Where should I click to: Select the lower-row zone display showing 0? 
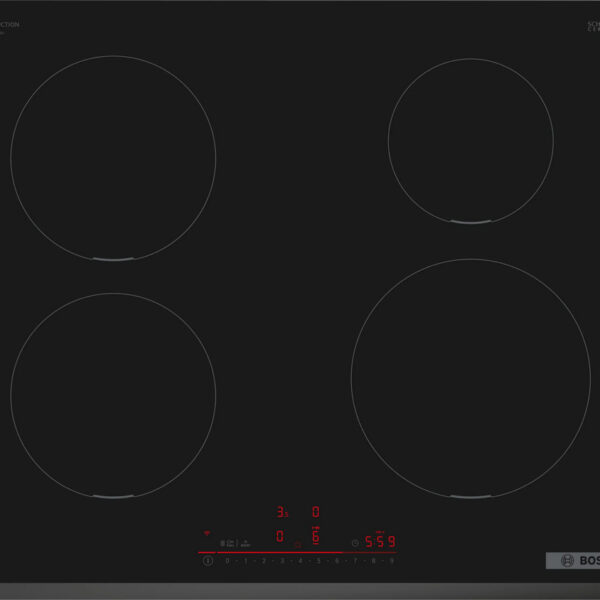[x=280, y=537]
